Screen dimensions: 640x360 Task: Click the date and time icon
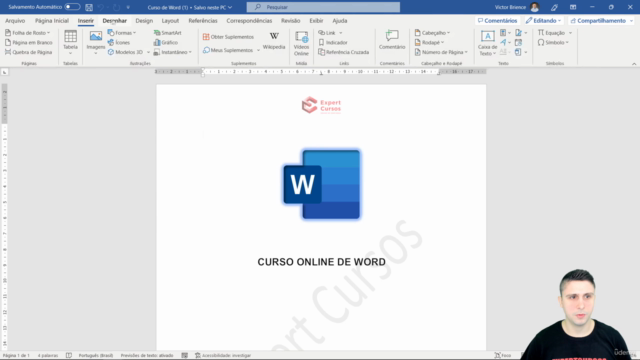coord(518,42)
